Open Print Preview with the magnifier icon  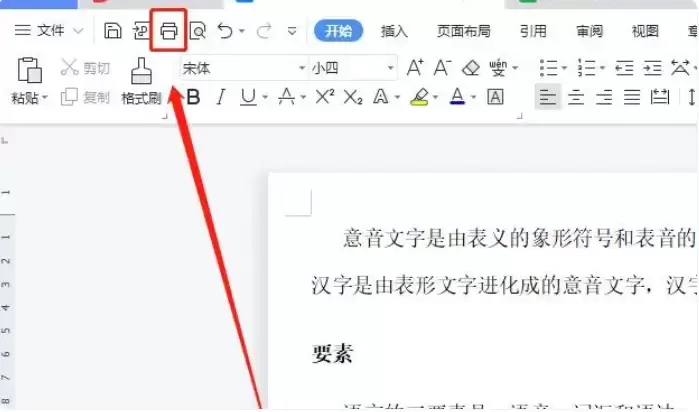(x=198, y=31)
